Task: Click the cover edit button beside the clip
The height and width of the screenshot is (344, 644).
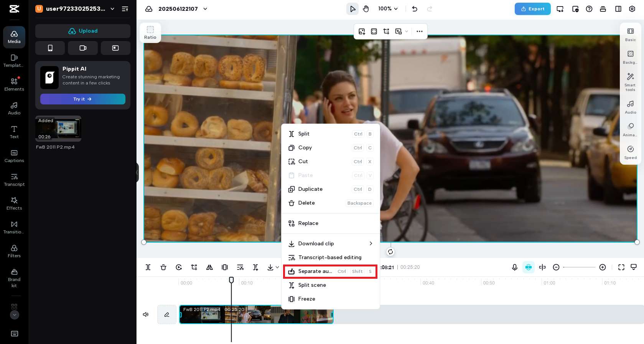Action: coord(167,314)
